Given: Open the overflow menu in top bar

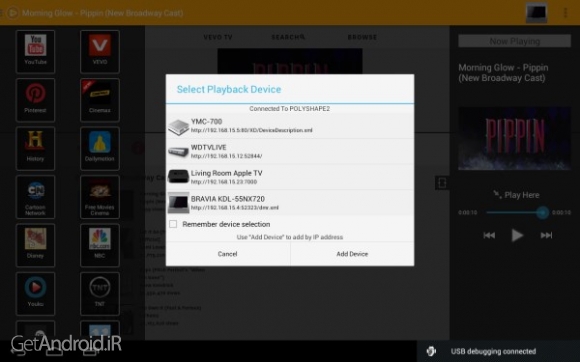Looking at the screenshot, I should coord(565,13).
